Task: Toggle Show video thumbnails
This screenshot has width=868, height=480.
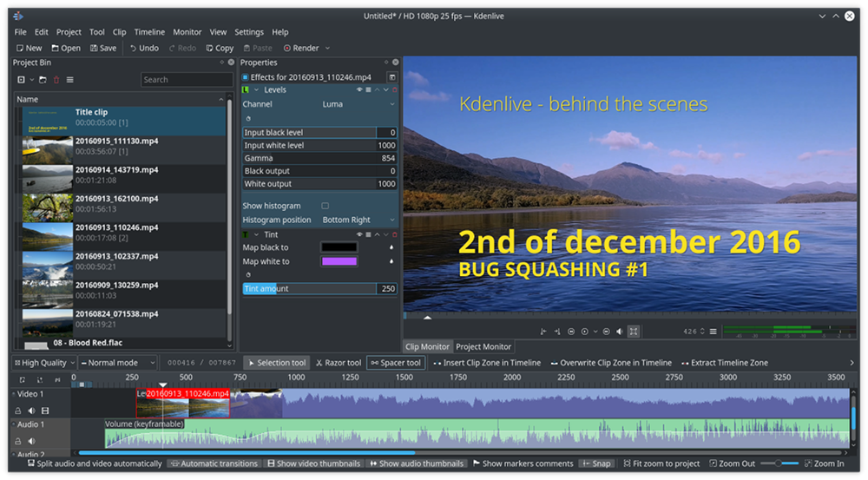Action: 314,464
